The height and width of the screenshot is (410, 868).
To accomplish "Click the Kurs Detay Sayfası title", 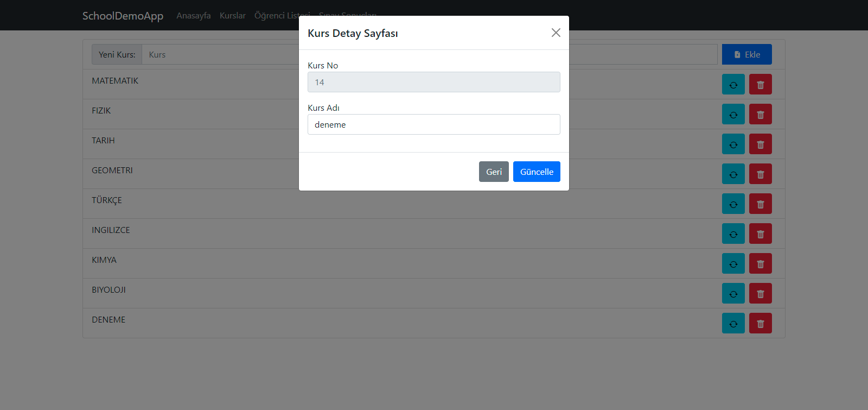I will [353, 33].
